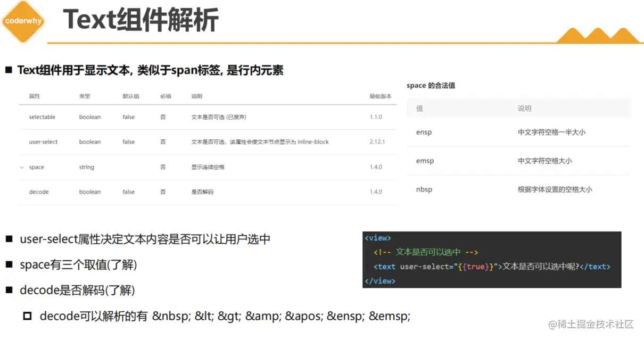Select the nbsp value cell

point(424,189)
